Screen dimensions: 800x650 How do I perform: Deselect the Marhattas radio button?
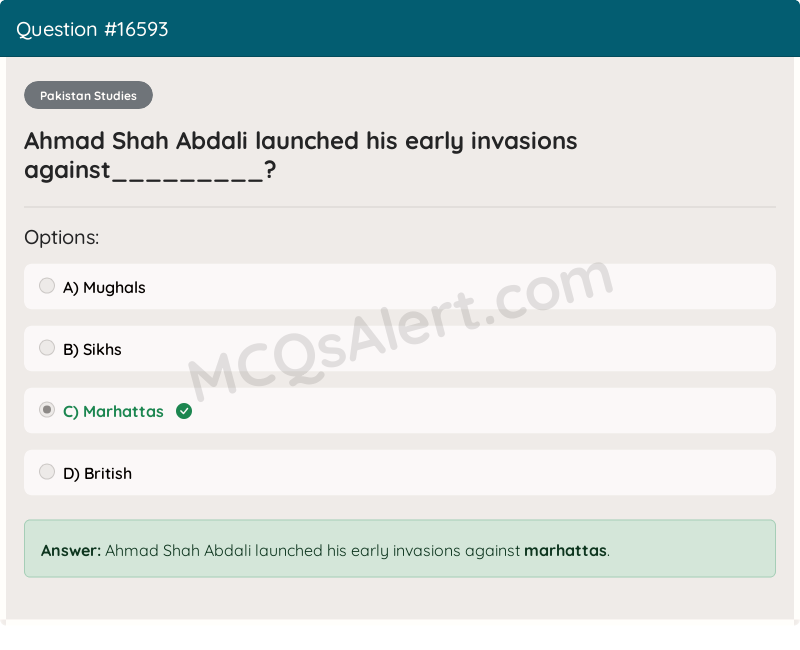(47, 409)
